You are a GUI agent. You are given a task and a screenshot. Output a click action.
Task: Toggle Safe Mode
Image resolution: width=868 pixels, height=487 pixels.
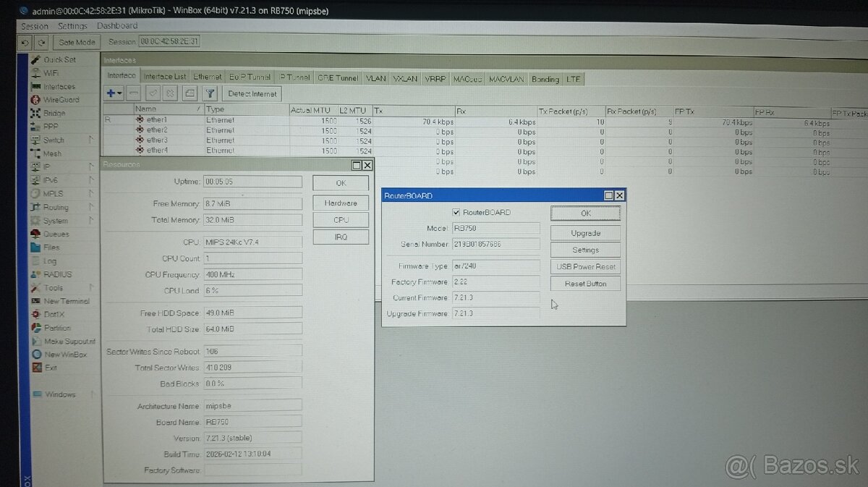[76, 41]
